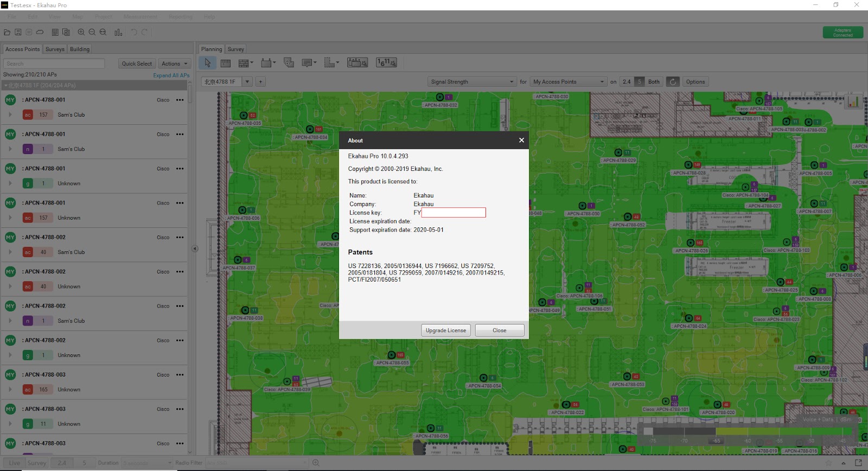Screen dimensions: 868x471
Task: Toggle Live mode in bottom bar
Action: pos(15,463)
